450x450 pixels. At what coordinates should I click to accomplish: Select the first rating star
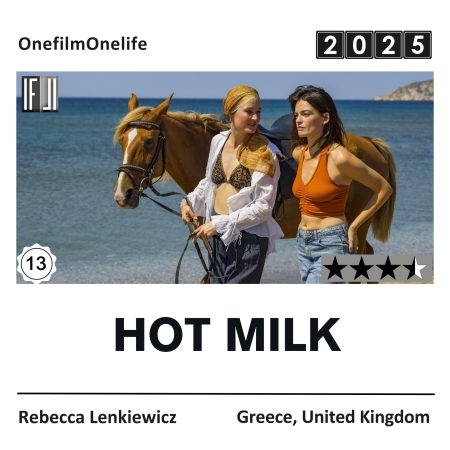(335, 268)
